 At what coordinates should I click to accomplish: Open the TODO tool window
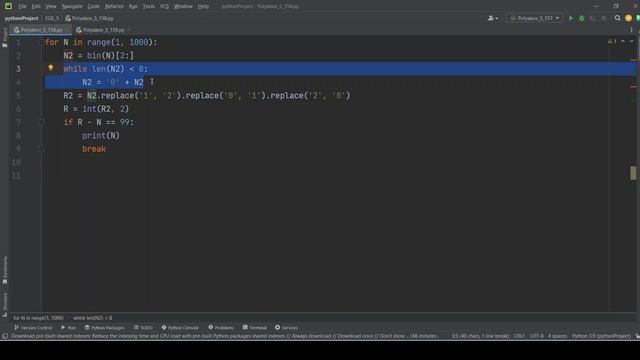point(143,328)
